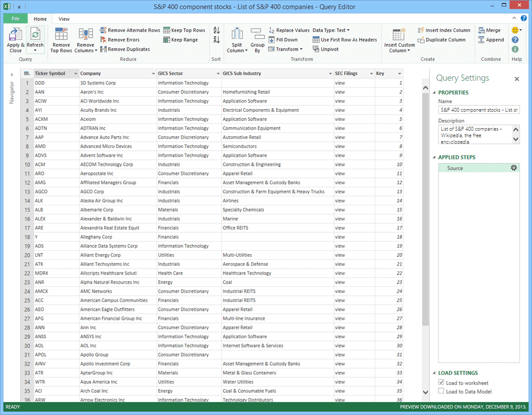Click the Append queries icon
The height and width of the screenshot is (415, 532).
(481, 39)
